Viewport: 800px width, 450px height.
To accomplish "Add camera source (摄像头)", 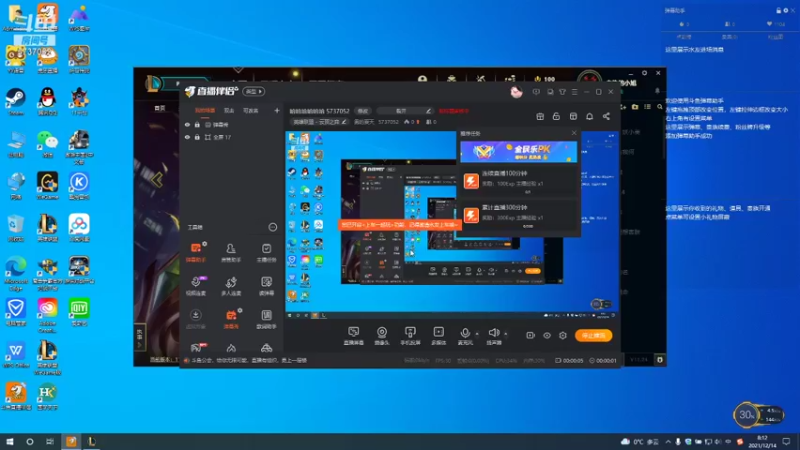I will [382, 336].
